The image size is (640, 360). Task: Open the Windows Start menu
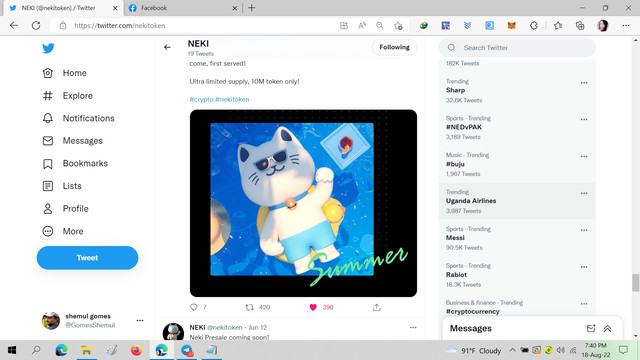tap(12, 350)
